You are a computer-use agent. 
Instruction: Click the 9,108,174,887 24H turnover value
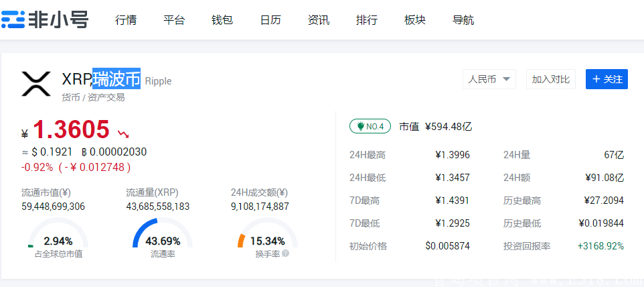click(260, 206)
